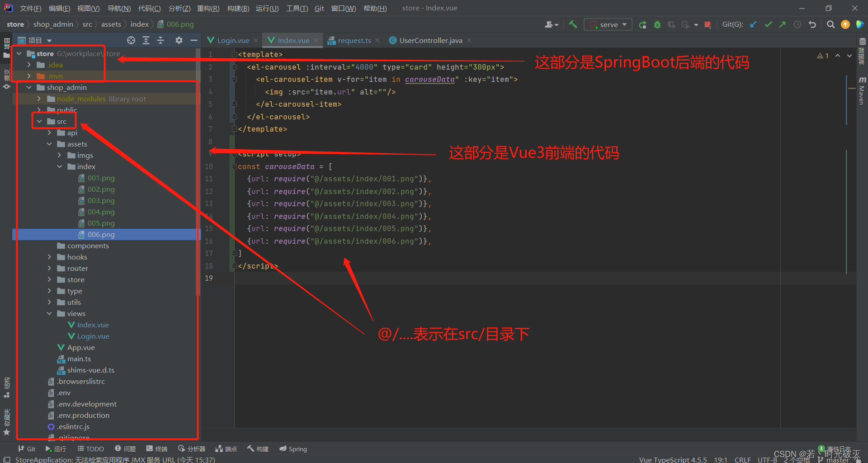Open the 终端 terminal window
The image size is (868, 463).
(157, 449)
